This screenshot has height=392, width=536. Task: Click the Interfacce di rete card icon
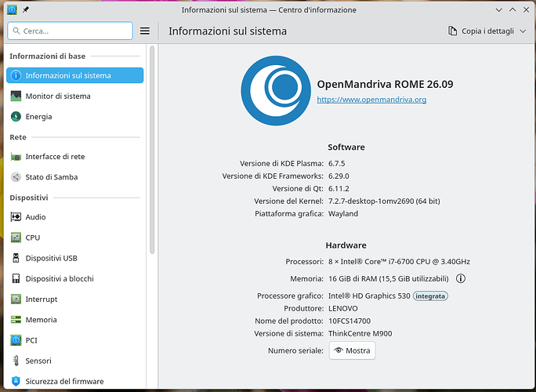click(16, 157)
